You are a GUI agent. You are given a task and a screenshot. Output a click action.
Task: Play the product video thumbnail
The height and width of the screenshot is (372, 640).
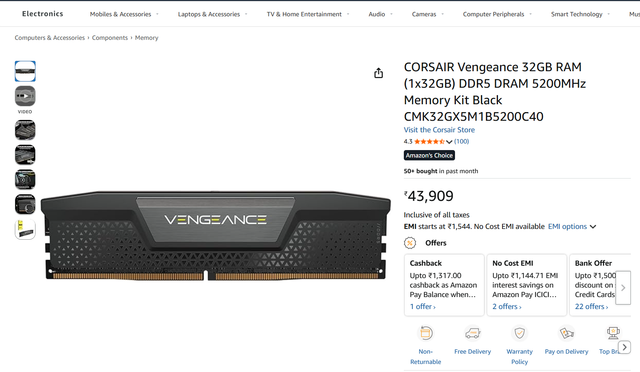point(25,96)
